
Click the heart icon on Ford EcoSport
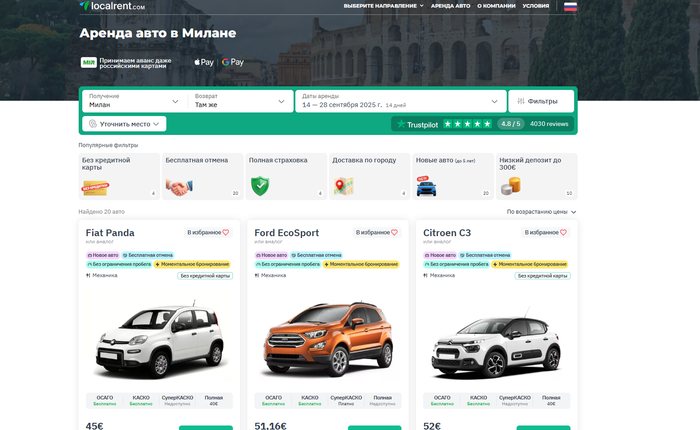[394, 232]
